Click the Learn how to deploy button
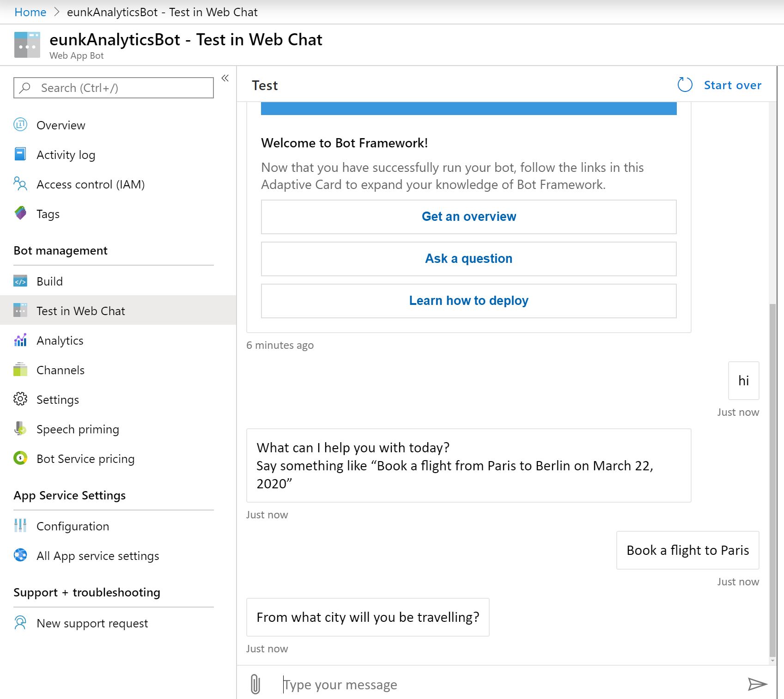 tap(468, 301)
